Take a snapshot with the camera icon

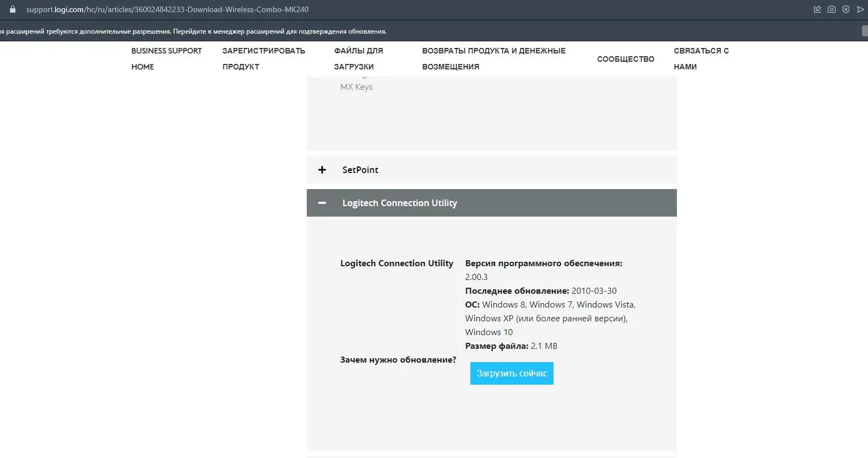click(832, 9)
